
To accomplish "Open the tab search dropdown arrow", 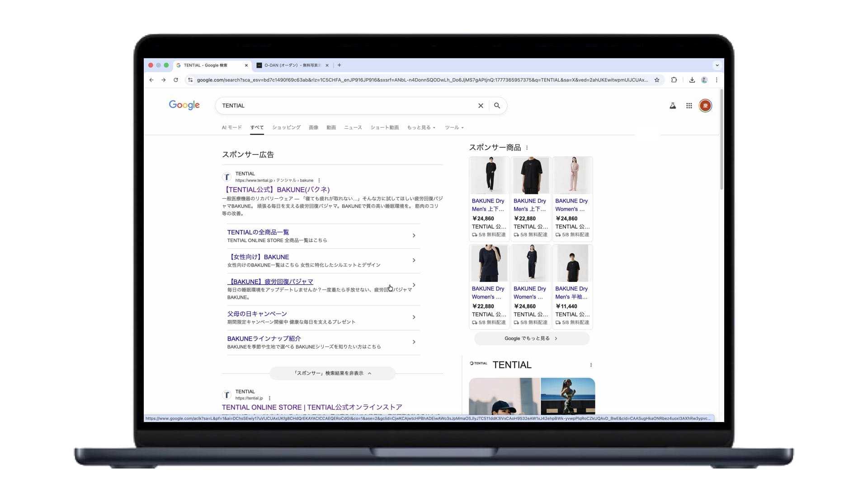I will pyautogui.click(x=717, y=65).
